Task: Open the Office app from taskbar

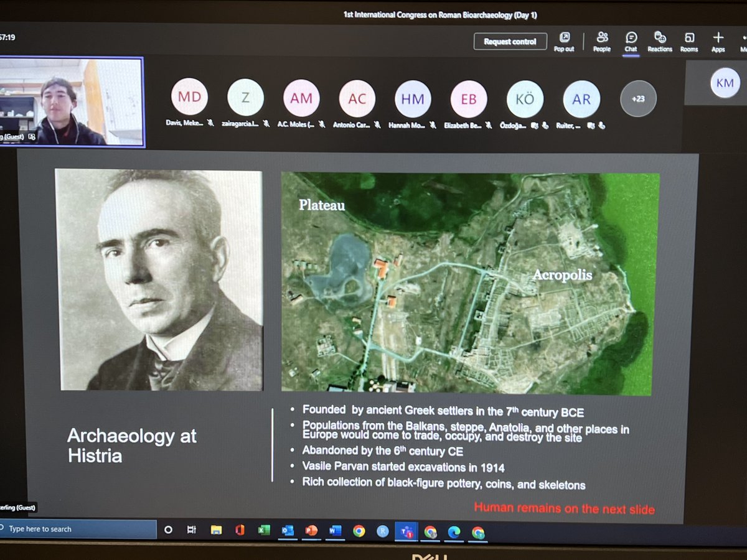Action: pos(240,530)
